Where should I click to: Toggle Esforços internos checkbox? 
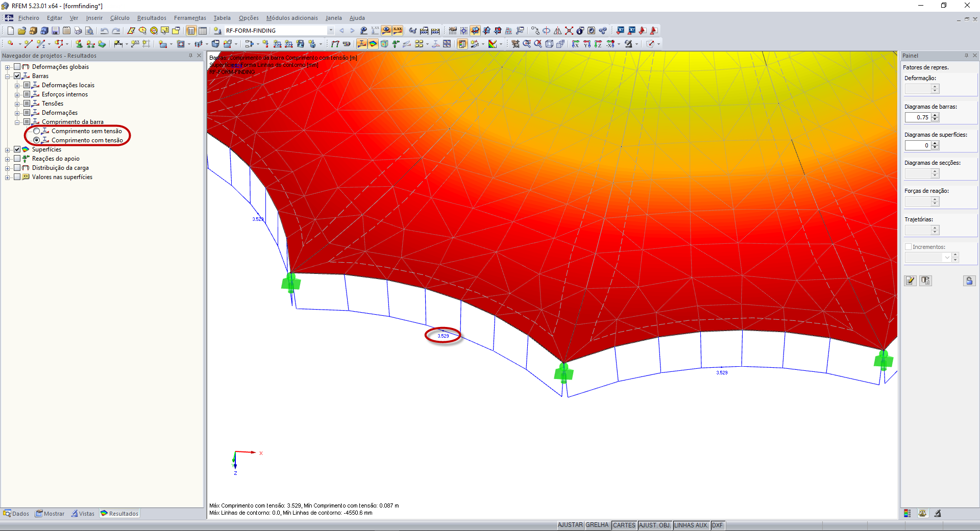click(x=27, y=94)
